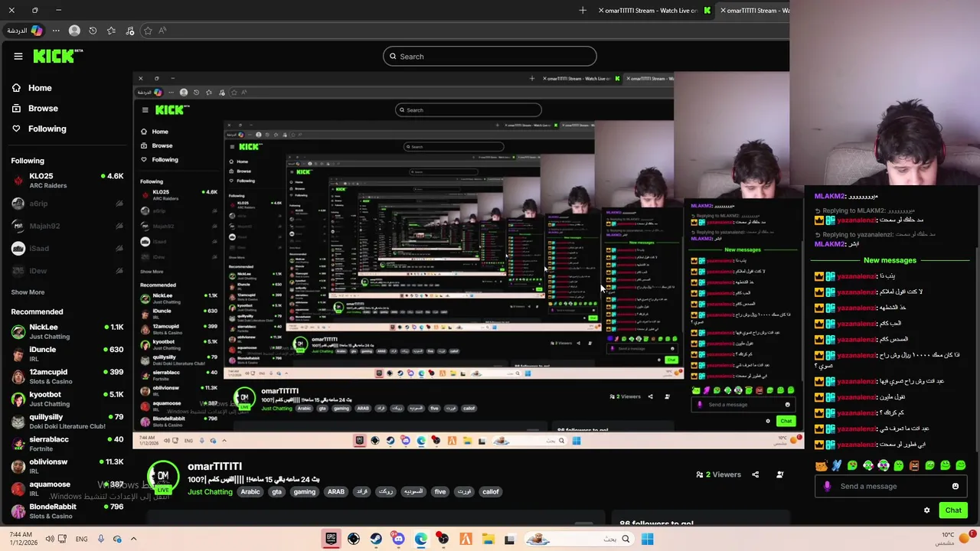
Task: Select the callof stream tag
Action: pyautogui.click(x=491, y=492)
